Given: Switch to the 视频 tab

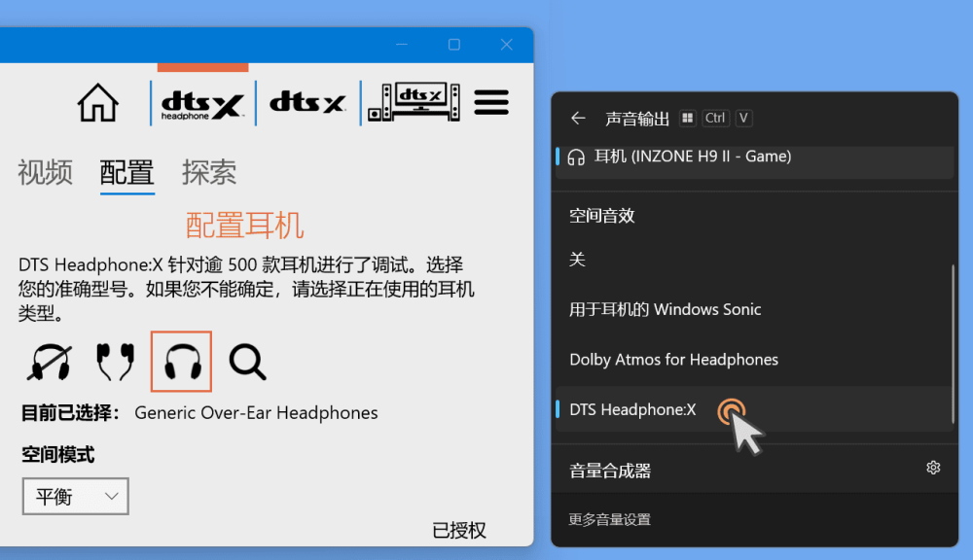Looking at the screenshot, I should 46,172.
